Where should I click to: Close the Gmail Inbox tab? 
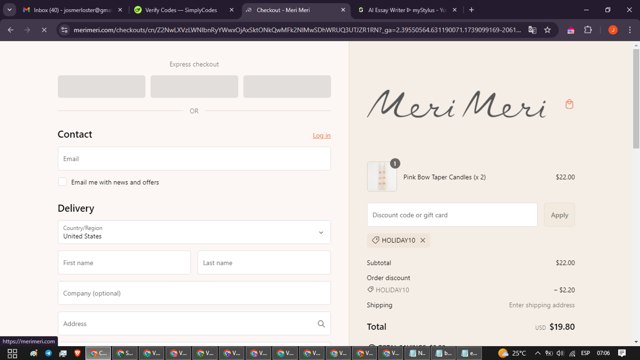point(120,10)
